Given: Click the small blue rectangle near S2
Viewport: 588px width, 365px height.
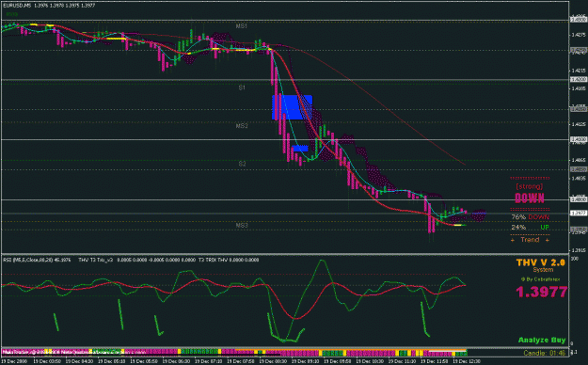Looking at the screenshot, I should 300,149.
